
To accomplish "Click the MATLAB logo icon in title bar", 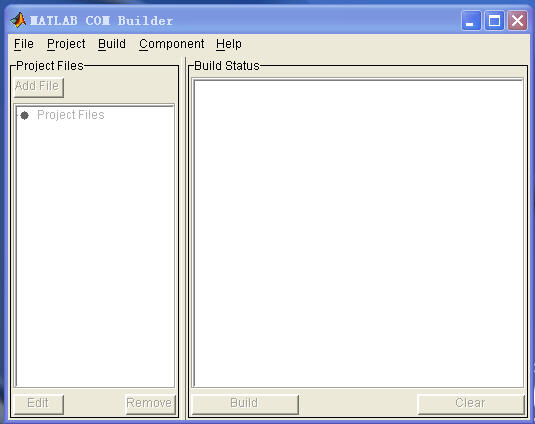I will tap(18, 20).
